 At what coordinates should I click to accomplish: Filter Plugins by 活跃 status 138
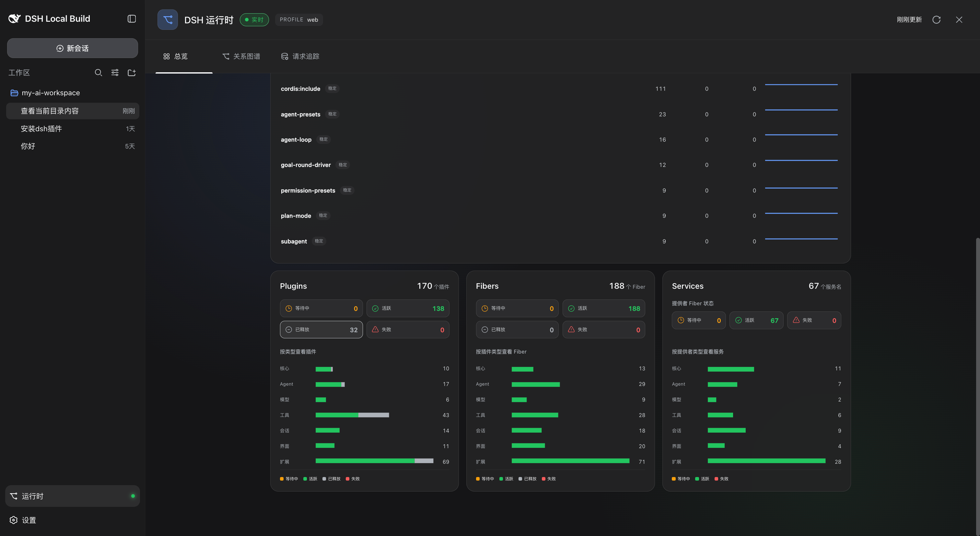point(407,308)
